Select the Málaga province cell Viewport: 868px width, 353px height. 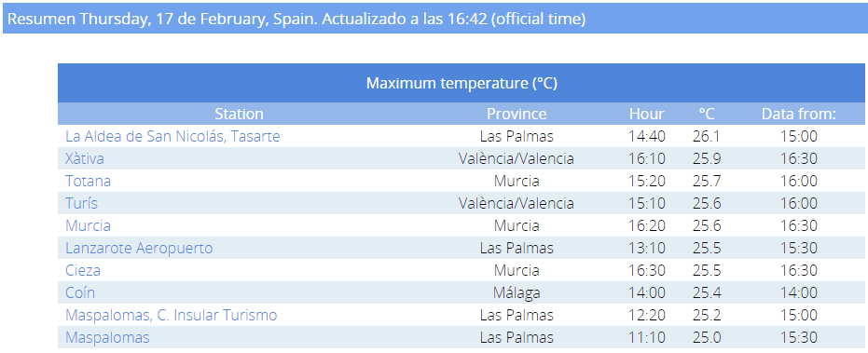pyautogui.click(x=517, y=292)
